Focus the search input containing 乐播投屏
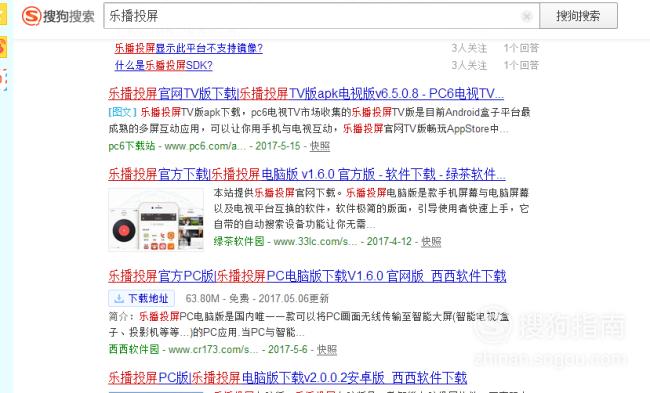The width and height of the screenshot is (650, 393). click(321, 16)
